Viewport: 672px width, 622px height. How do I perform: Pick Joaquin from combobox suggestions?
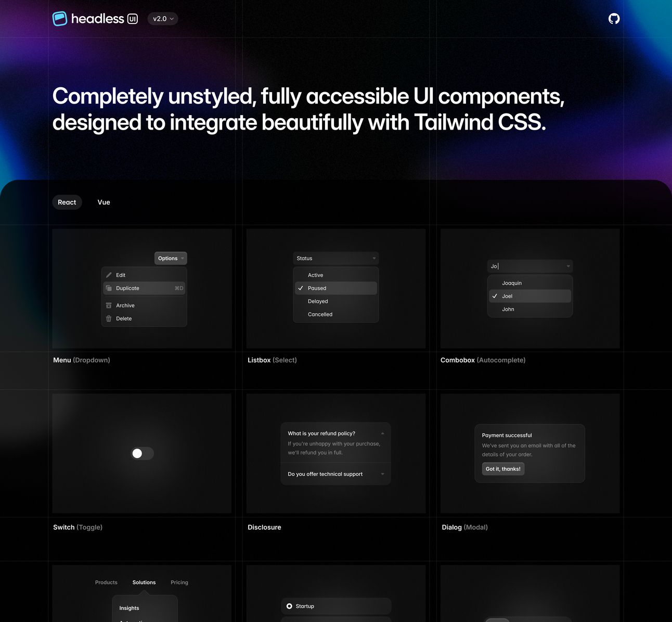pos(530,283)
